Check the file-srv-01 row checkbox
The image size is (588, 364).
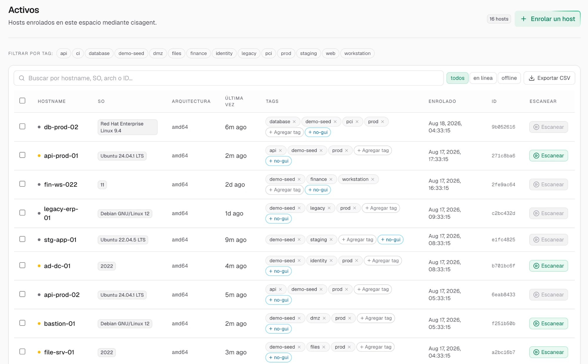coord(22,352)
